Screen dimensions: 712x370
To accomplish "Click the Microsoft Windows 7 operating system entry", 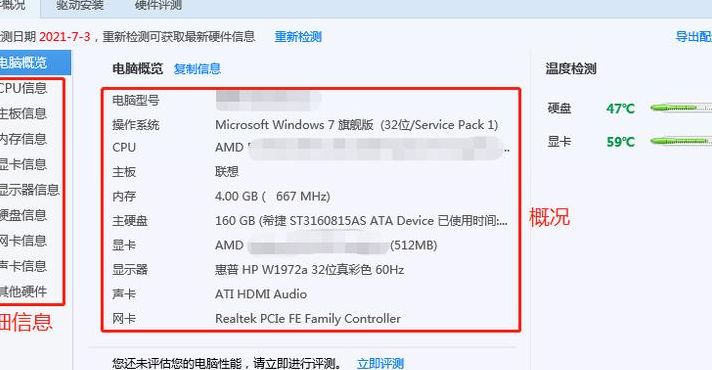I will (356, 125).
